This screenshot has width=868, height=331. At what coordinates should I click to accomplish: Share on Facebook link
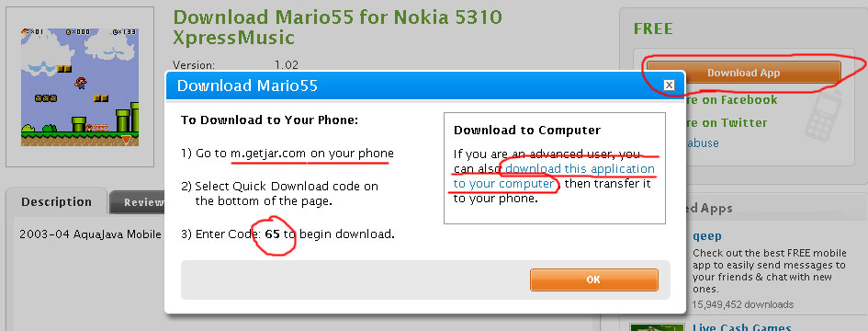tap(727, 100)
